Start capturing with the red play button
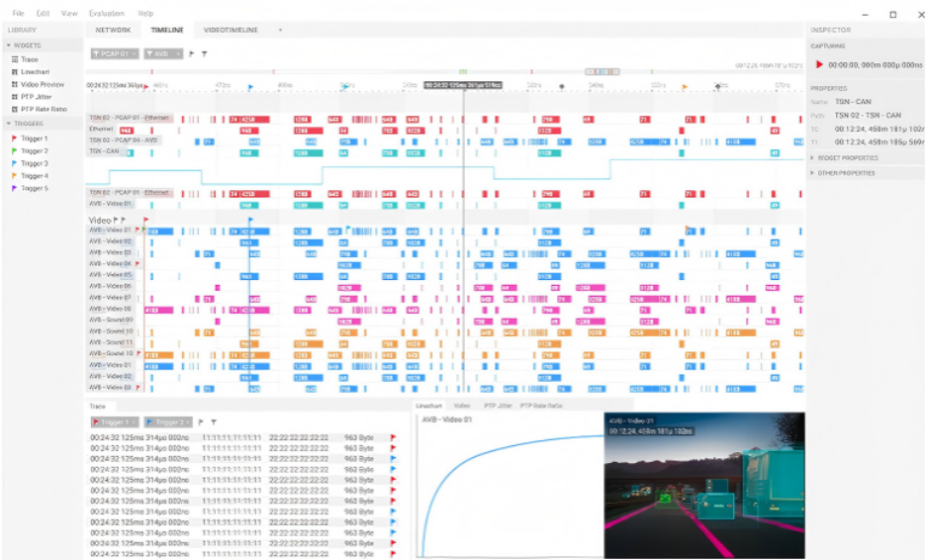This screenshot has width=926, height=560. pos(819,64)
